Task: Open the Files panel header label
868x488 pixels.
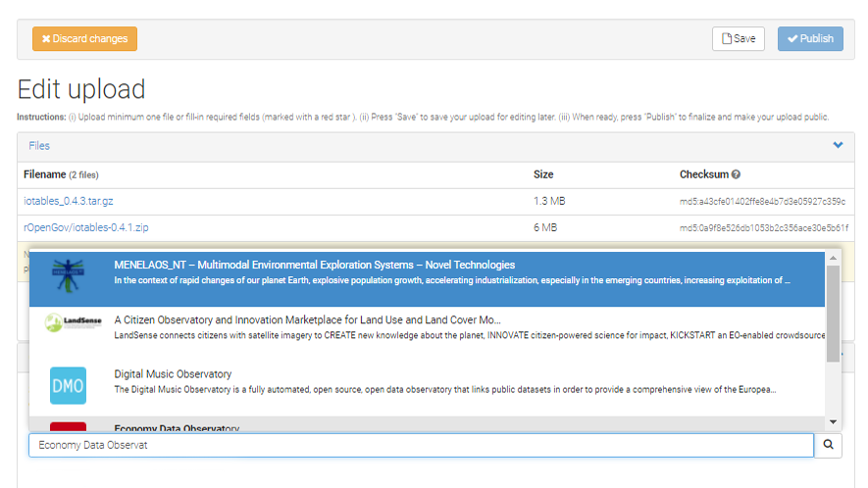Action: (39, 146)
